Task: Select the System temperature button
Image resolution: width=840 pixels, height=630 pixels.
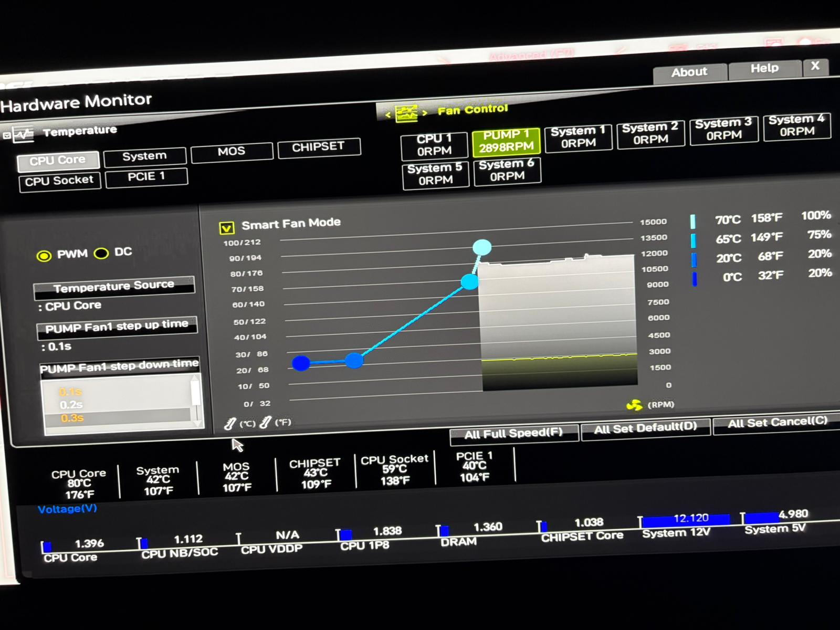Action: click(144, 156)
